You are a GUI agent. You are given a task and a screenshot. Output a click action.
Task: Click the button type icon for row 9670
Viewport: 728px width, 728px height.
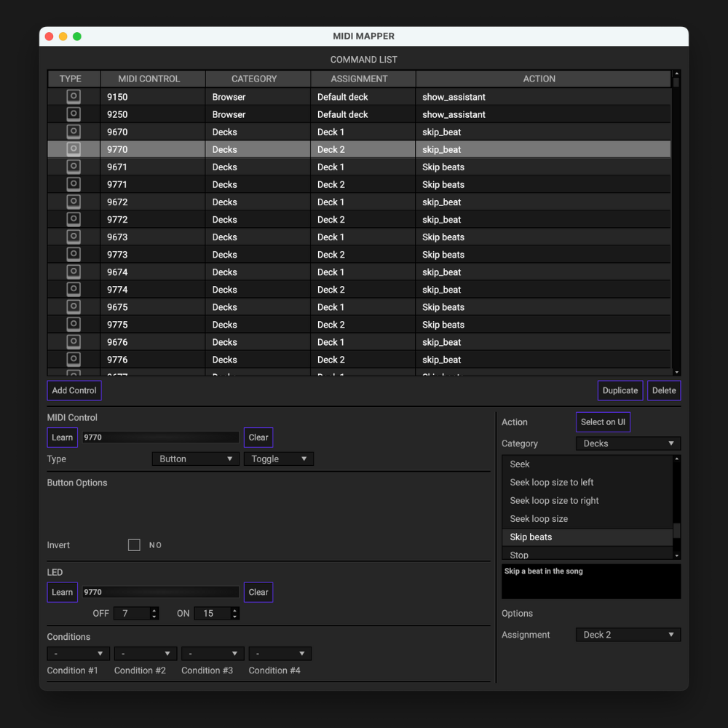point(74,132)
